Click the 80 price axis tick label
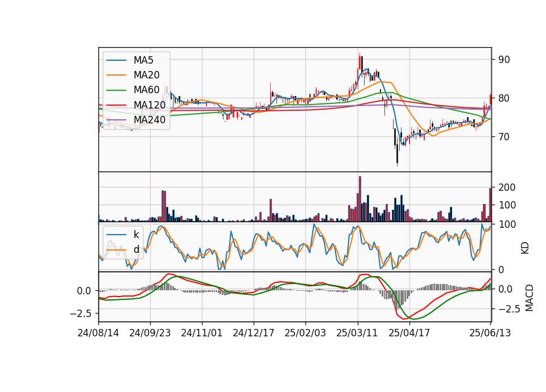The width and height of the screenshot is (546, 392). 504,98
